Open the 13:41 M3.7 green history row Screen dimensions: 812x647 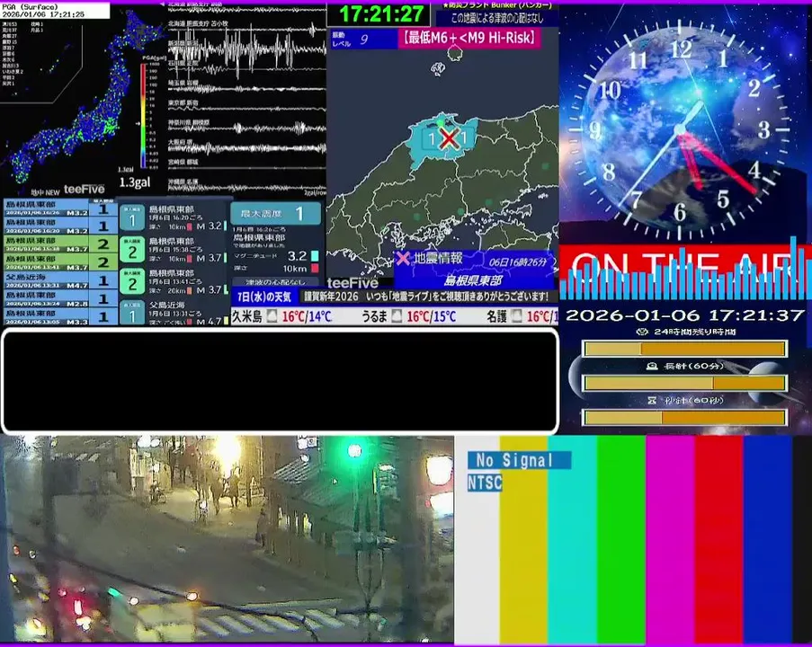click(60, 262)
